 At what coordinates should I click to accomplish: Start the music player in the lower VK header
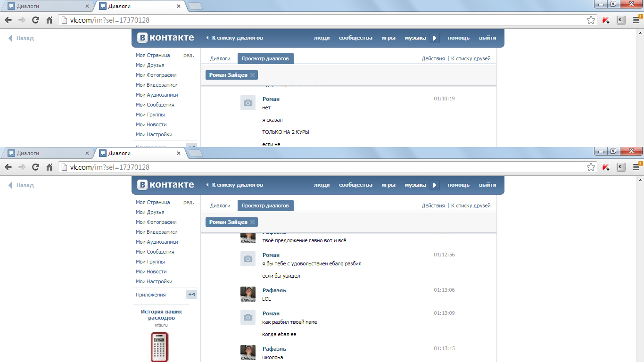(x=435, y=185)
